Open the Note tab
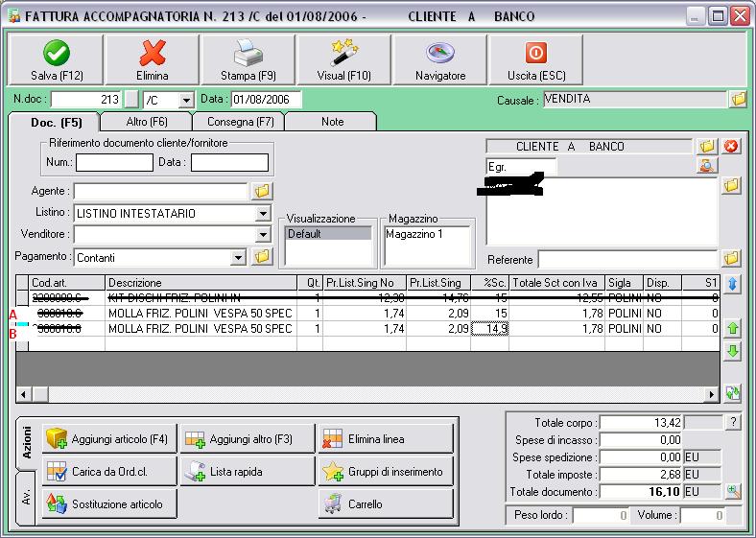 coord(332,122)
